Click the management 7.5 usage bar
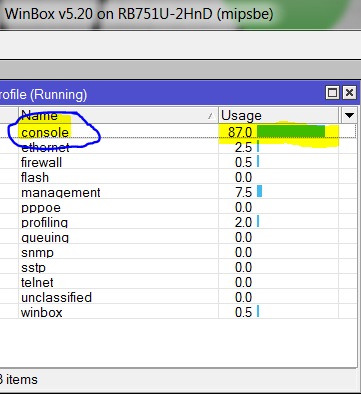This screenshot has width=361, height=394. [x=259, y=191]
